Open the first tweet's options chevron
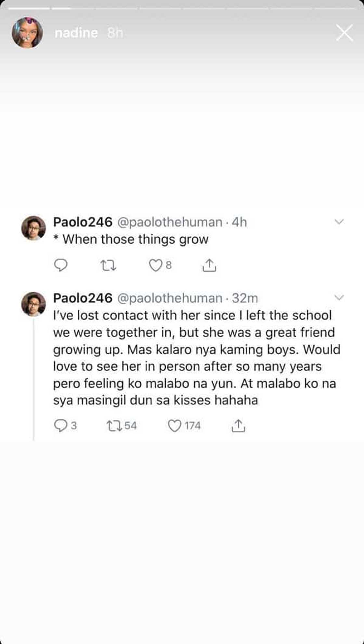 (339, 221)
